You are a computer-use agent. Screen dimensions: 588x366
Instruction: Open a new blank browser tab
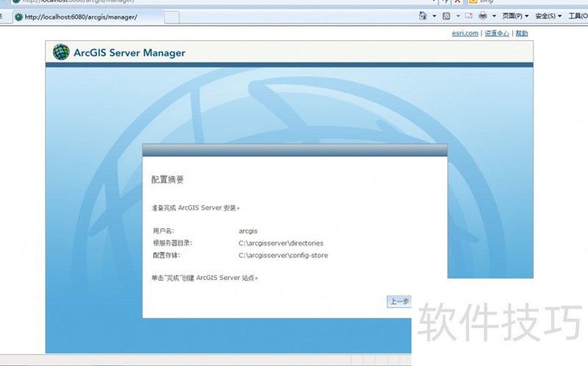tap(171, 17)
